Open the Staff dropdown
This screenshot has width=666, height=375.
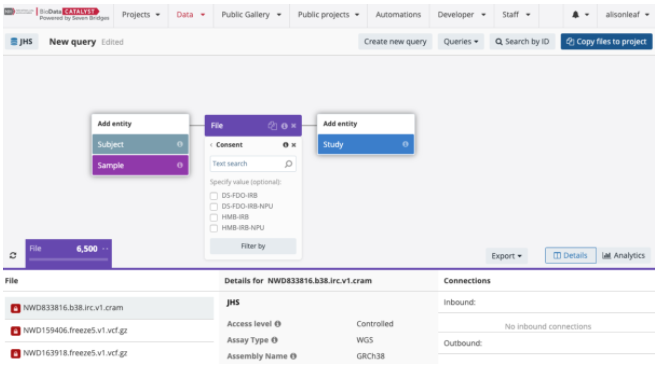point(516,14)
